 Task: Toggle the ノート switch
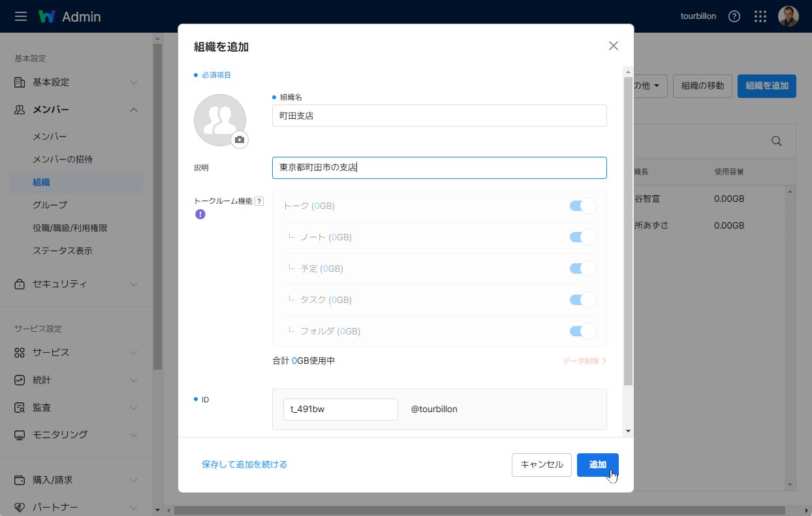click(x=583, y=237)
